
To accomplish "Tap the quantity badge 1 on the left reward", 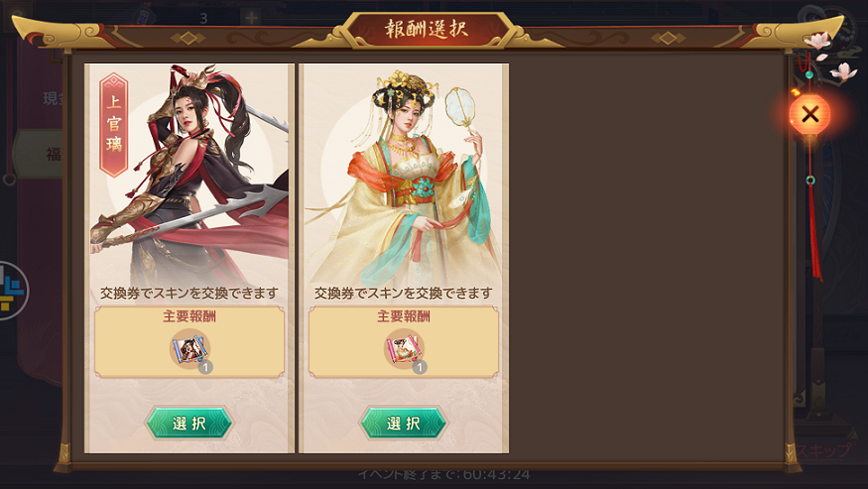I will point(205,367).
